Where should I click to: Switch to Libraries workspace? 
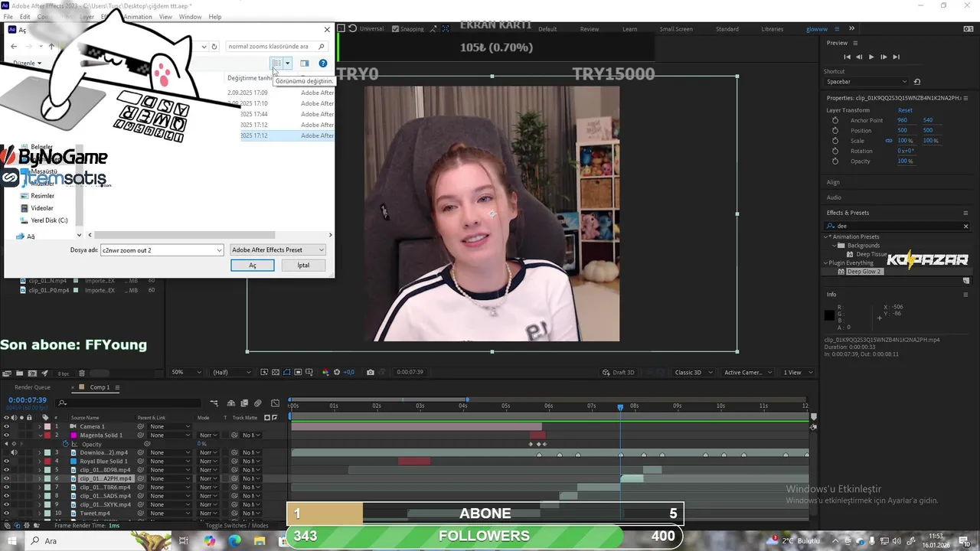pos(772,29)
